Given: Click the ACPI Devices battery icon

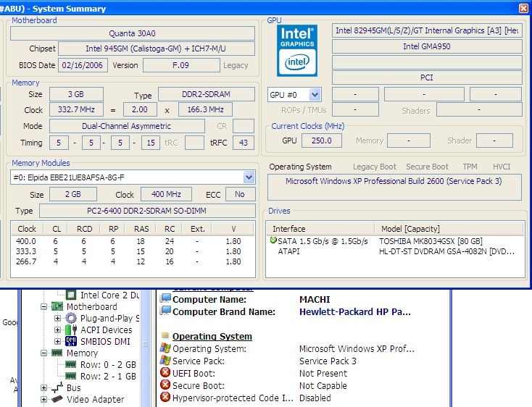Looking at the screenshot, I should click(71, 330).
